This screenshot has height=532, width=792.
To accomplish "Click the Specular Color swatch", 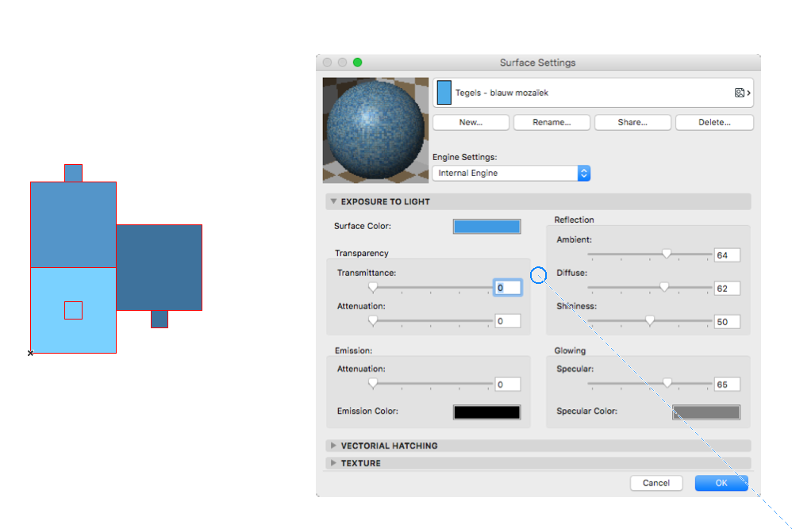I will pos(706,411).
